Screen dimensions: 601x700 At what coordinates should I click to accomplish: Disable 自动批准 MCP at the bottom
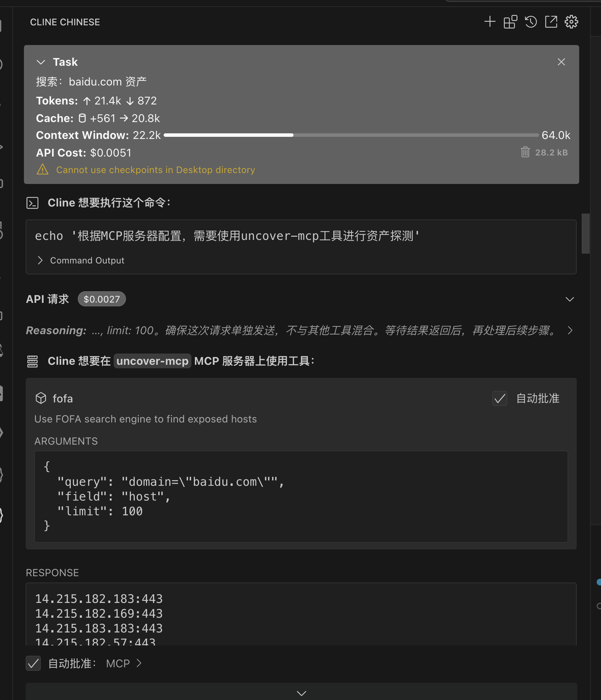coord(33,663)
